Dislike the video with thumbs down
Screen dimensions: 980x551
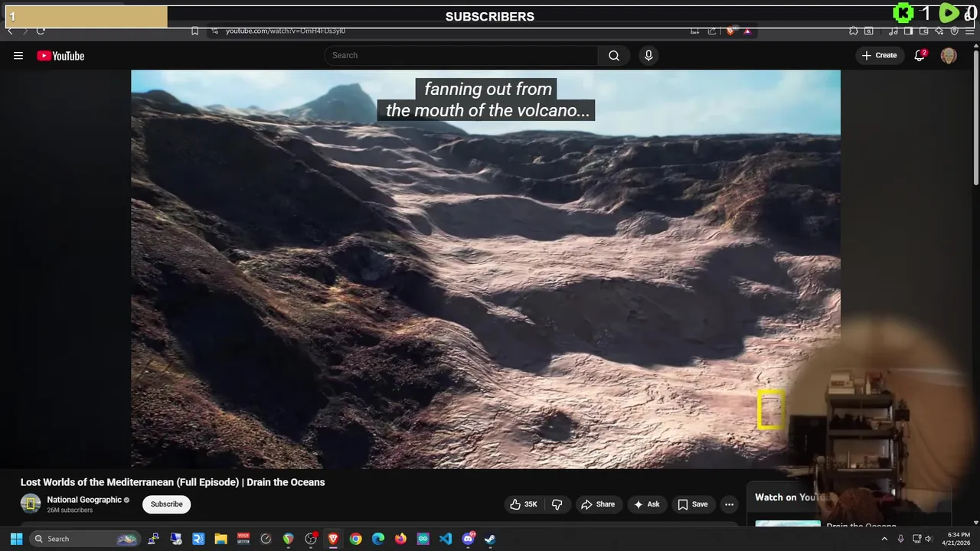tap(557, 504)
